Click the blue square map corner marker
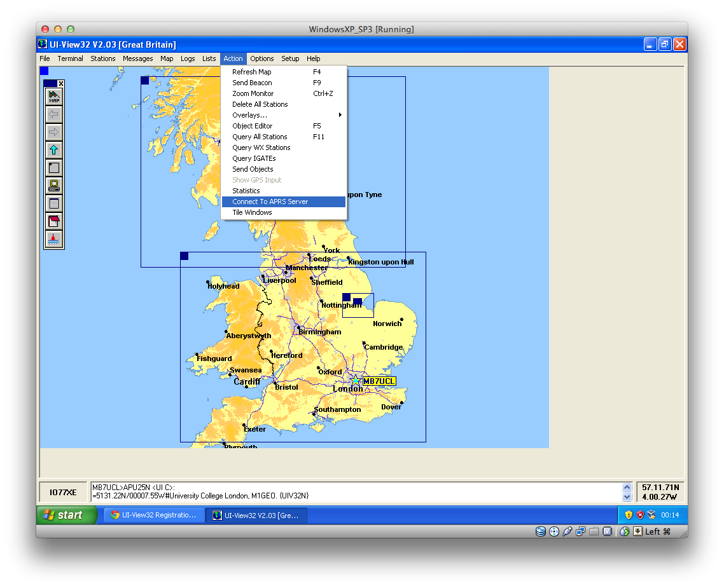This screenshot has height=588, width=724. 44,71
